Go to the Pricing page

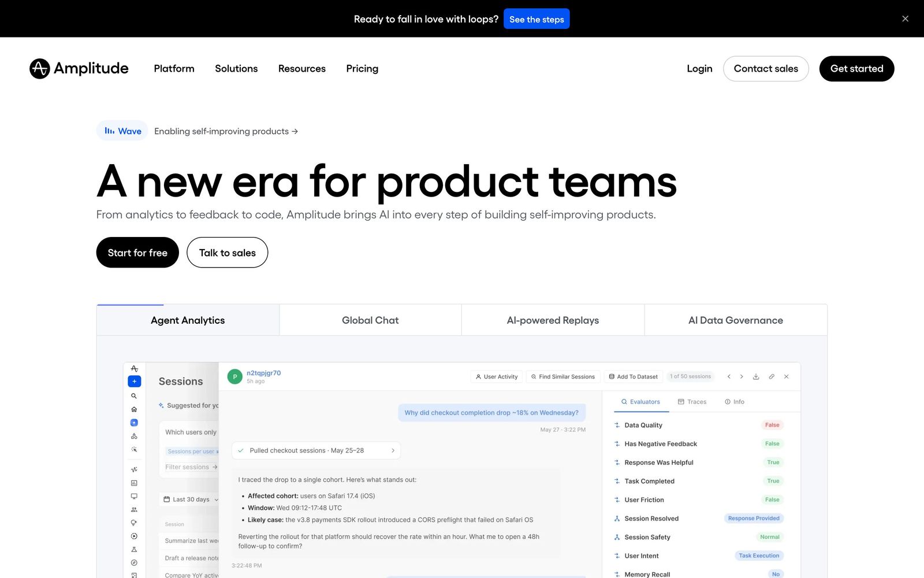362,68
